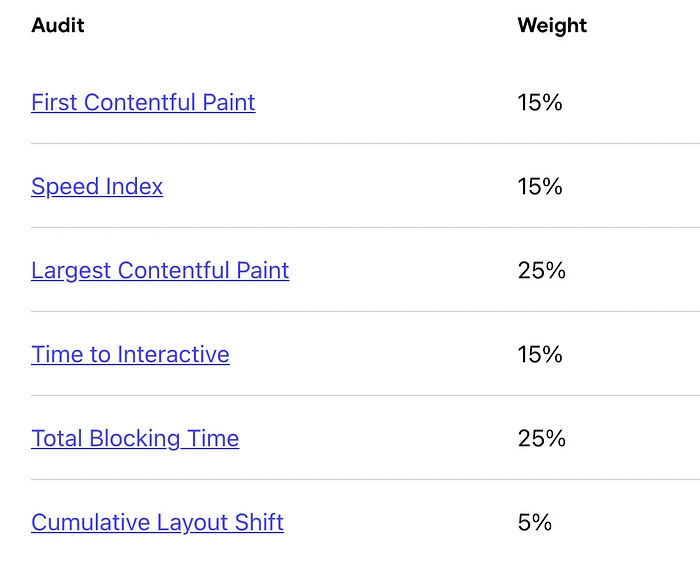Screen dimensions: 700x564
Task: Open the Total Blocking Time link
Action: pos(135,438)
